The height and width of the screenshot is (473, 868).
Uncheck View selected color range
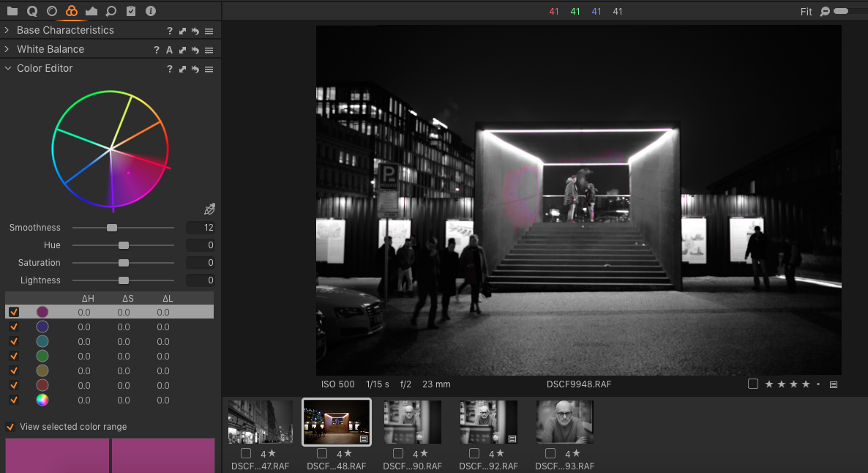[10, 426]
